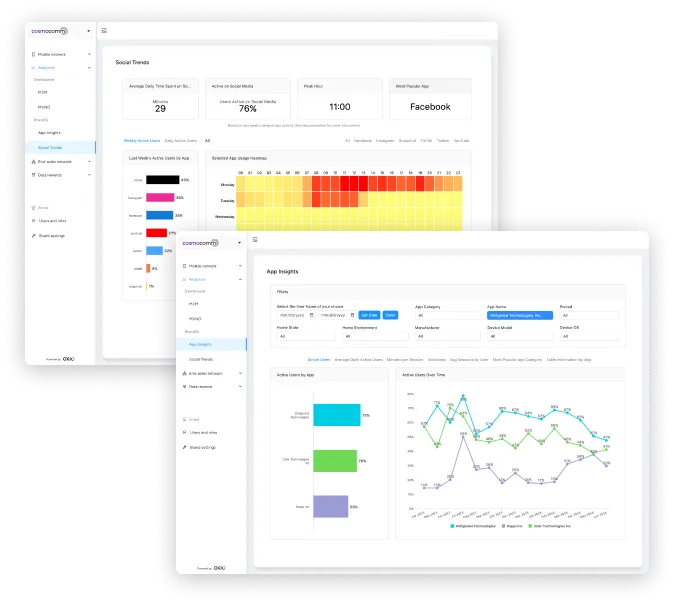
Task: Click the Mobile network phone icon in front sidebar
Action: click(184, 266)
